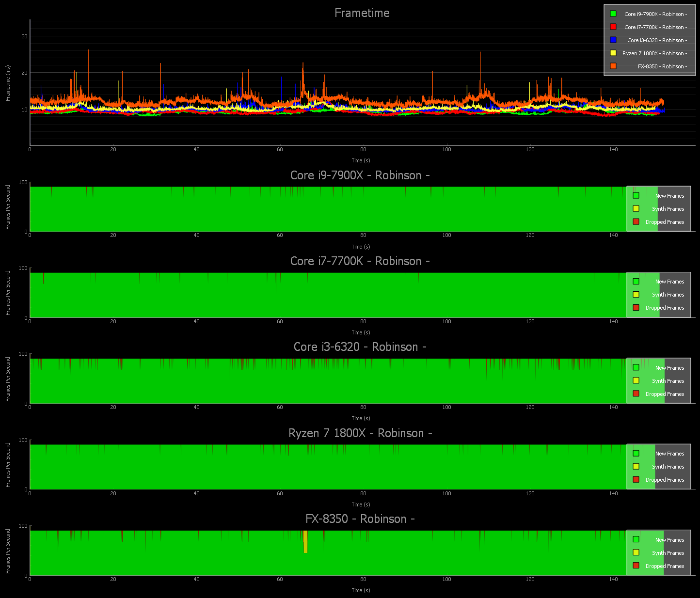700x598 pixels.
Task: Click Dropped Frames swatch in Core i3-6320 legend
Action: coord(636,393)
